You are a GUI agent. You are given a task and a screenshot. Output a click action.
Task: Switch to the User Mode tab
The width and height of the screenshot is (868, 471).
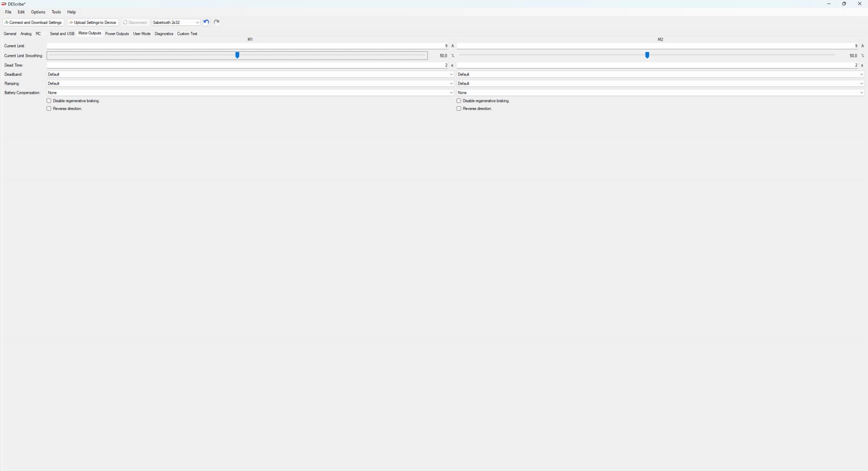(x=142, y=34)
